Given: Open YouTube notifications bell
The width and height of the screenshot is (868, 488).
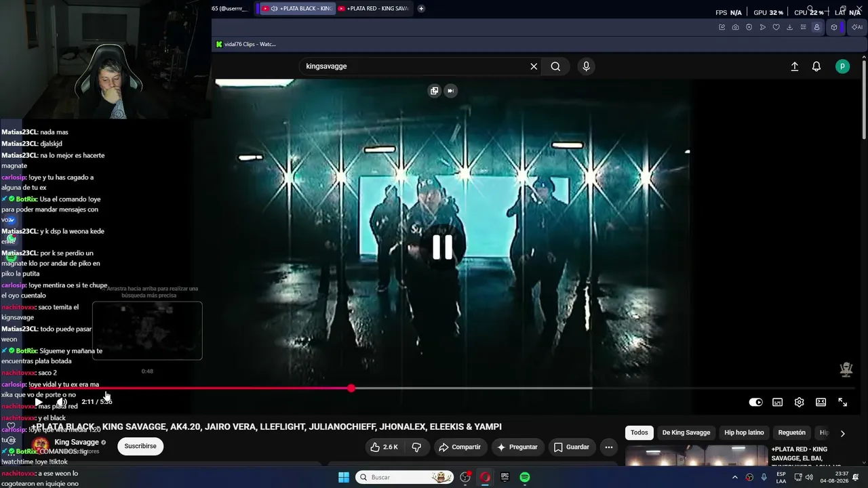Looking at the screenshot, I should tap(816, 66).
